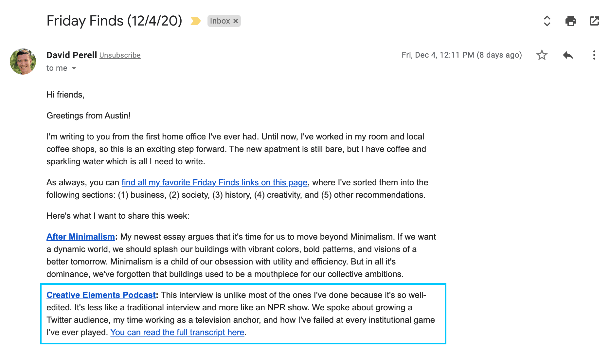Reply using the arrow icon
Viewport: 610px width, 364px height.
568,55
